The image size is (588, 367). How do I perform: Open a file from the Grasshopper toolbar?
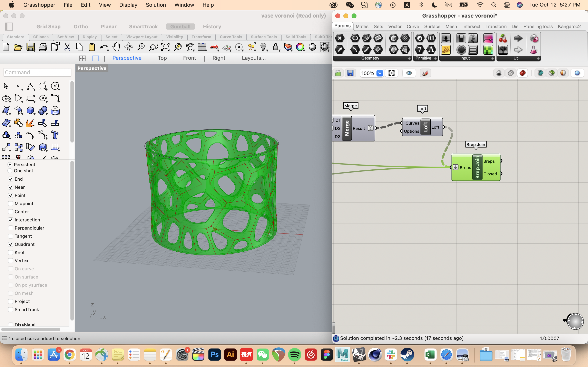click(338, 73)
